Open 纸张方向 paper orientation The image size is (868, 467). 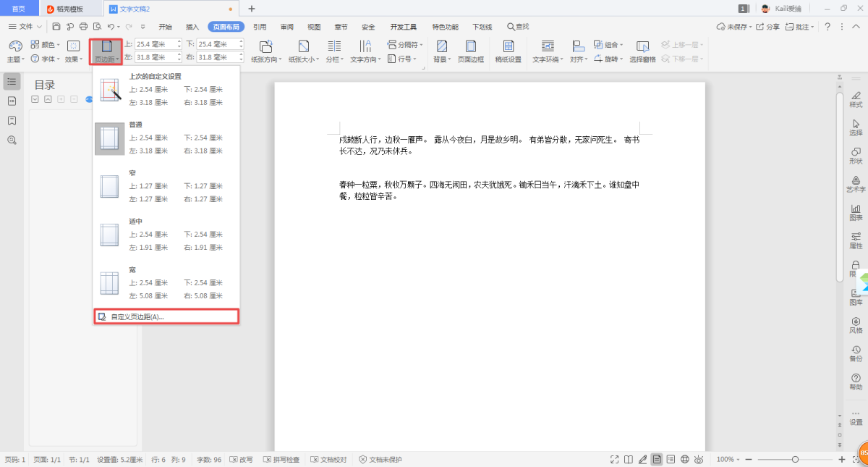(x=265, y=51)
